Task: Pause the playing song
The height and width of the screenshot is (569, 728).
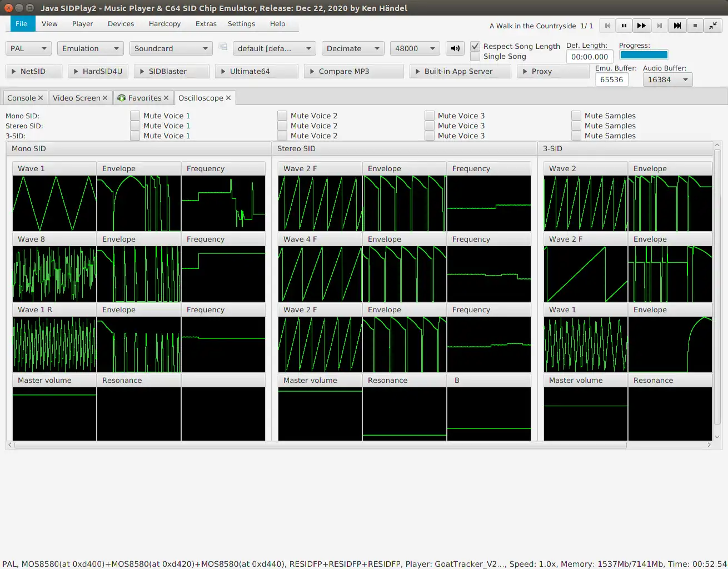Action: (x=624, y=26)
